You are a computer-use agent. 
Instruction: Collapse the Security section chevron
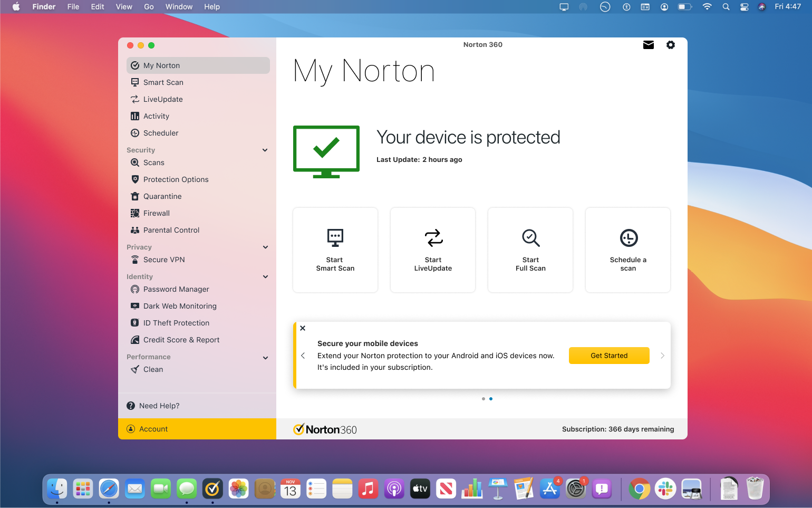point(265,150)
